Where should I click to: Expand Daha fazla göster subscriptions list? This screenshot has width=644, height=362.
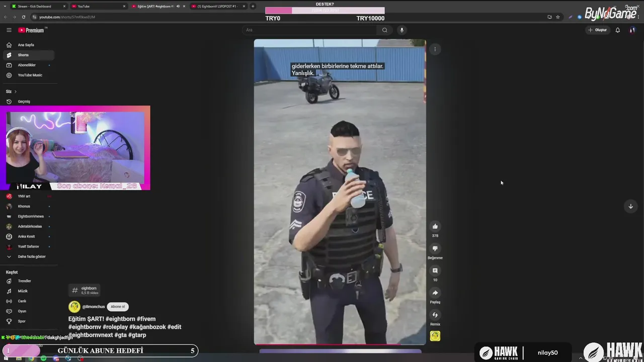point(29,256)
